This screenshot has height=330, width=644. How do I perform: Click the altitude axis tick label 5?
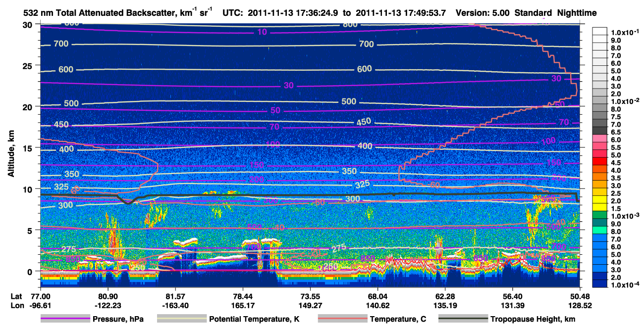point(31,230)
